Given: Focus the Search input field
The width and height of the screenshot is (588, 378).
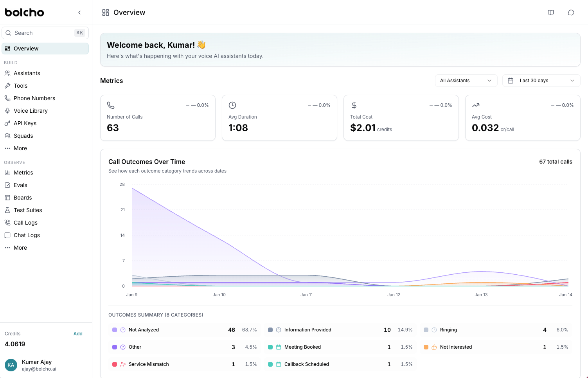Looking at the screenshot, I should [45, 33].
